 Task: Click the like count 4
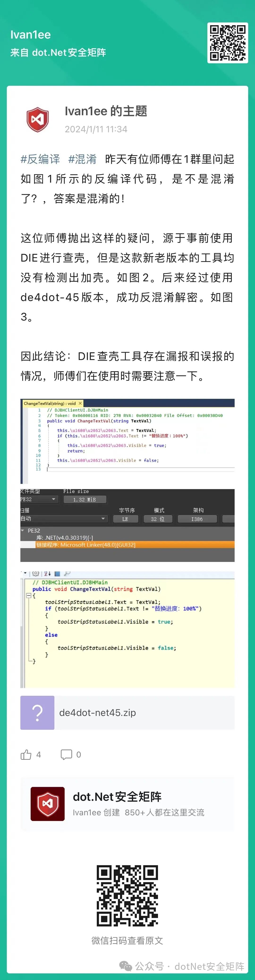(x=38, y=755)
